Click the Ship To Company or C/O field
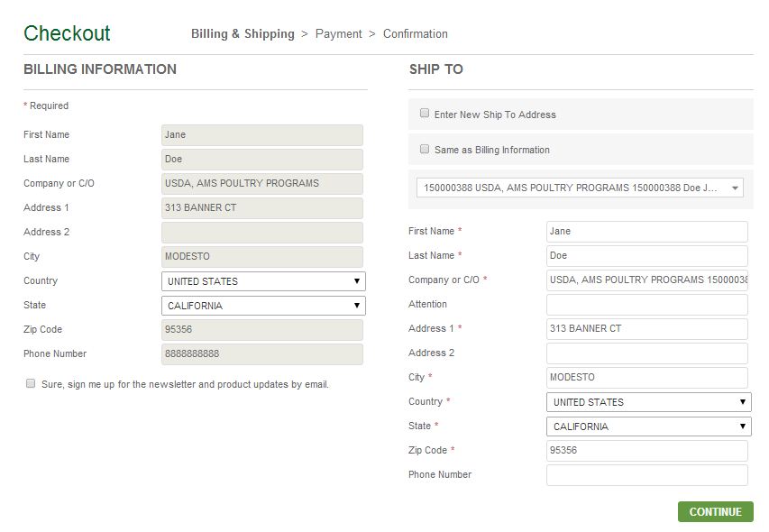 pos(646,280)
